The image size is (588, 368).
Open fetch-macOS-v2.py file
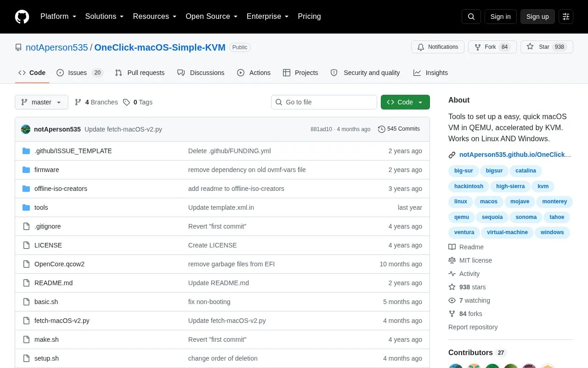pyautogui.click(x=62, y=321)
